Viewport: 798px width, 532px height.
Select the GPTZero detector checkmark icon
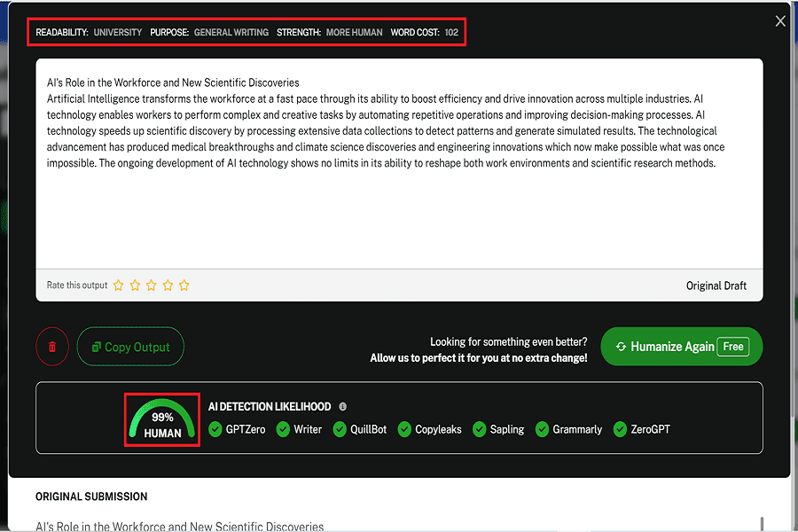pyautogui.click(x=214, y=429)
